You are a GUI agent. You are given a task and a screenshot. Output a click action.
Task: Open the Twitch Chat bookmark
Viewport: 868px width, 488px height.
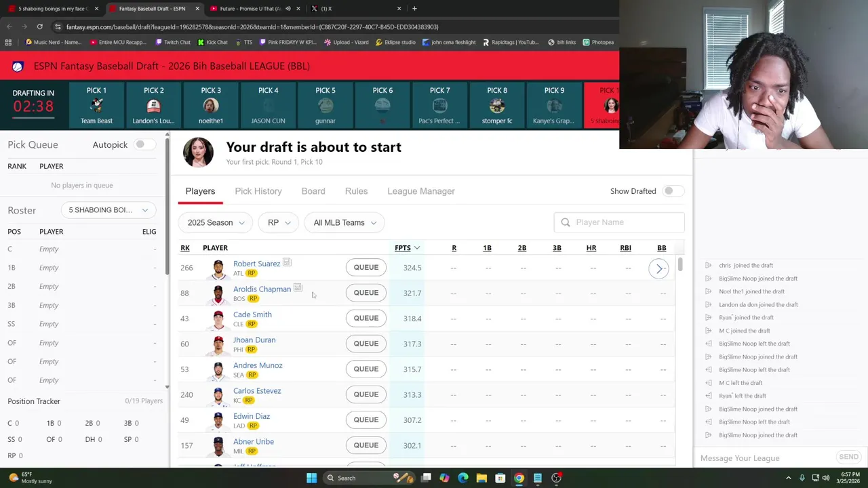173,42
